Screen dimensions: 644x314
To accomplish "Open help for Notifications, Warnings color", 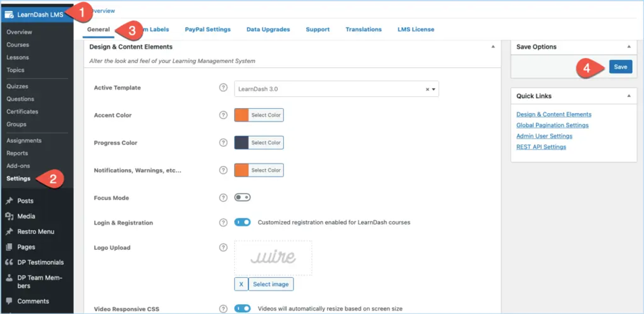I will point(223,170).
